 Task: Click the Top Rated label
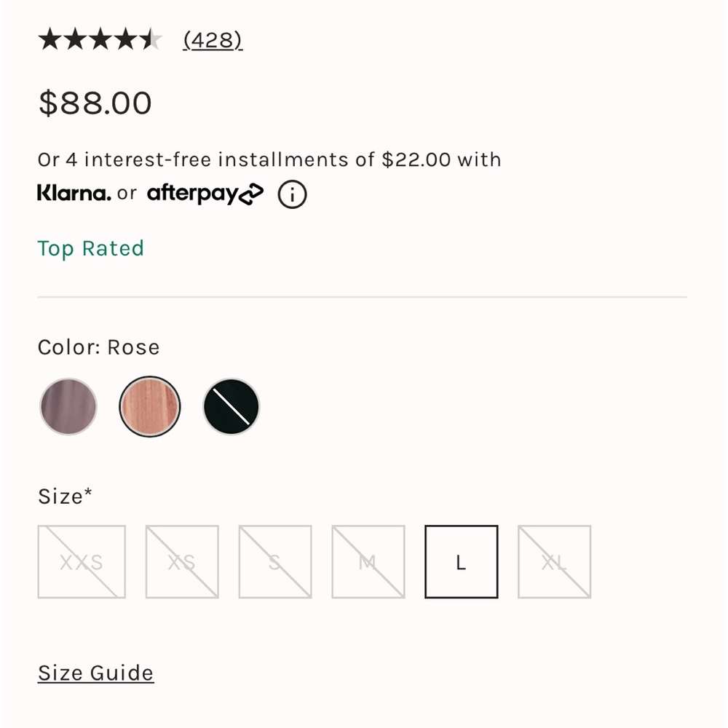pyautogui.click(x=90, y=249)
